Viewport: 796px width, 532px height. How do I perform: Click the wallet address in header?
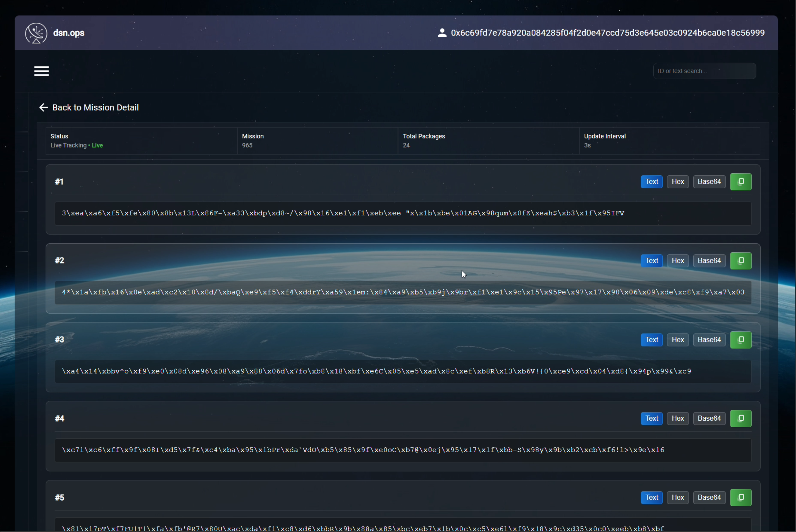coord(608,33)
